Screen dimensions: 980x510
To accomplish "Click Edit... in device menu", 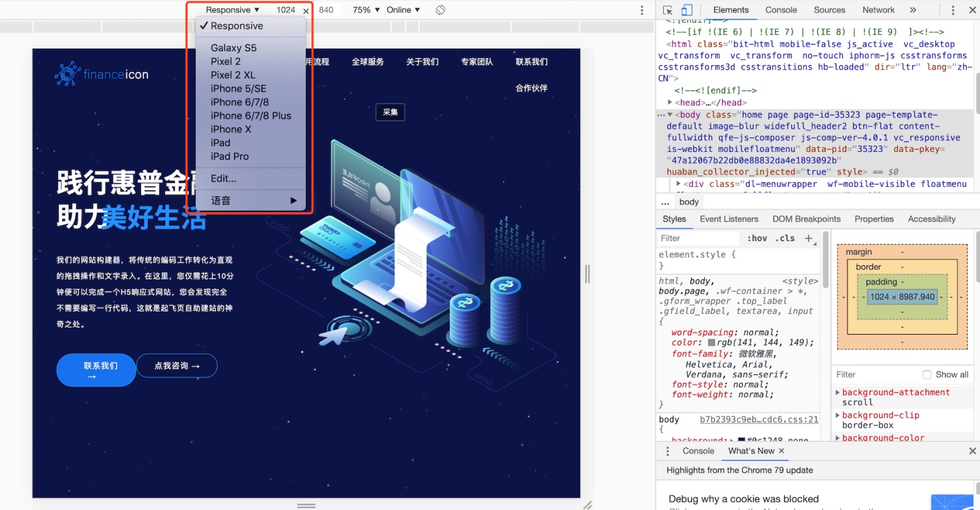I will coord(250,178).
